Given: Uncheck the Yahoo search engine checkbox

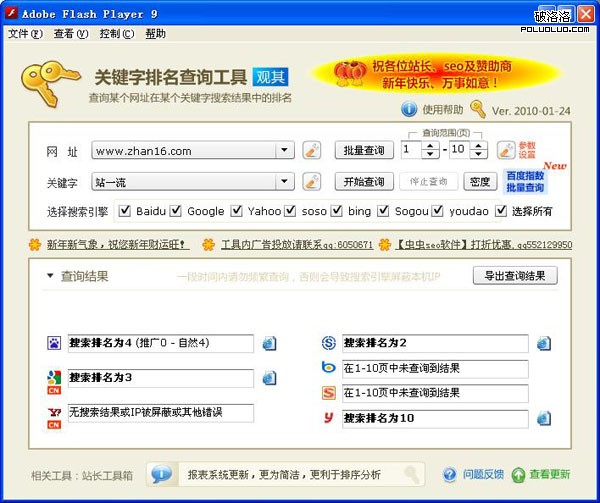Looking at the screenshot, I should point(238,211).
